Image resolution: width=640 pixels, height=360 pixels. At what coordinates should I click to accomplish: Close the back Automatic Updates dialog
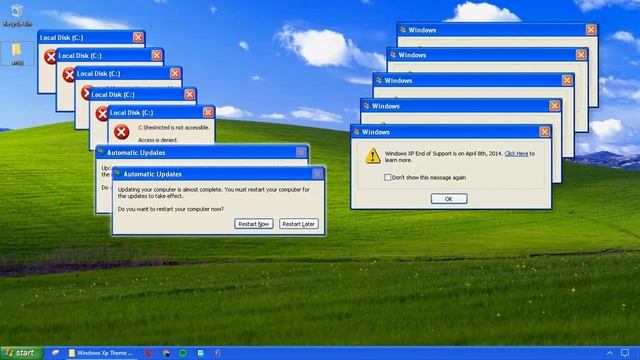301,152
